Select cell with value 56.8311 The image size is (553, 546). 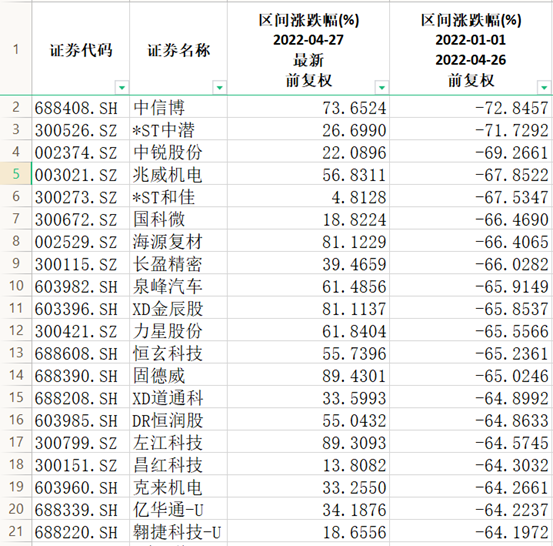click(x=309, y=174)
